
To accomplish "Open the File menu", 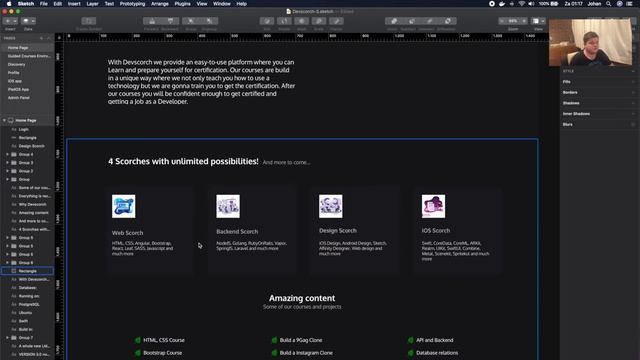I will (x=44, y=4).
